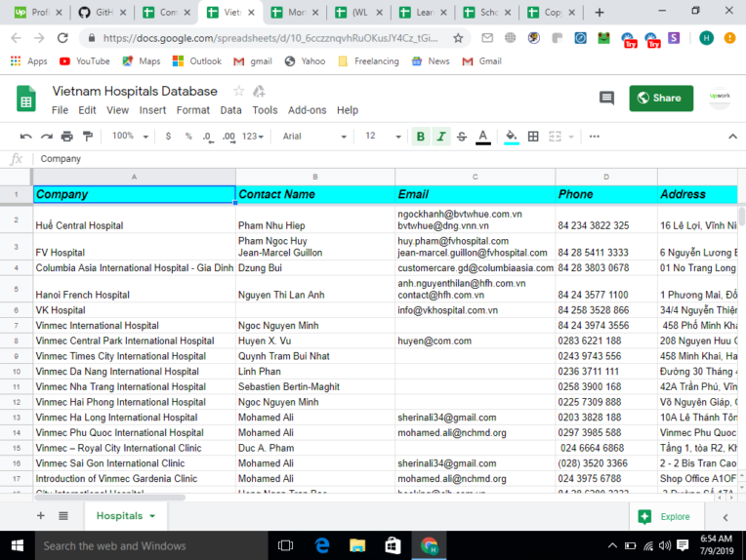746x560 pixels.
Task: Open the Tools menu
Action: (265, 110)
